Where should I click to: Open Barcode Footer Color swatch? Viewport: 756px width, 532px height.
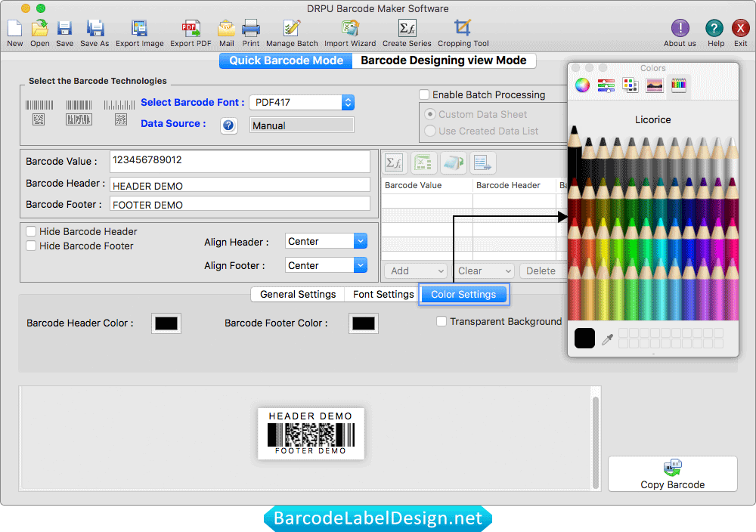pos(364,323)
